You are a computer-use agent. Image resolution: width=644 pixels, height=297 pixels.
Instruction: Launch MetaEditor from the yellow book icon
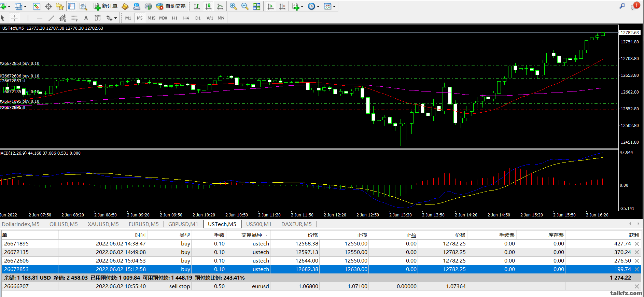(x=125, y=6)
